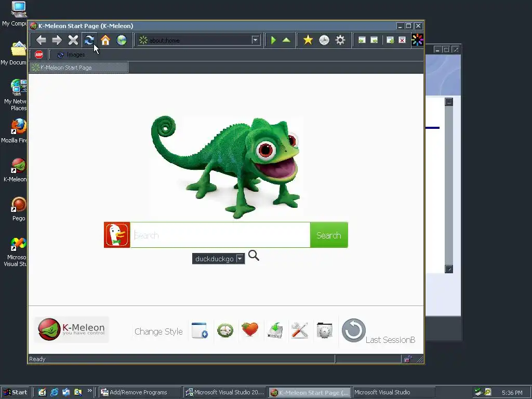Stop page loading with the X button
This screenshot has height=399, width=532.
(73, 40)
